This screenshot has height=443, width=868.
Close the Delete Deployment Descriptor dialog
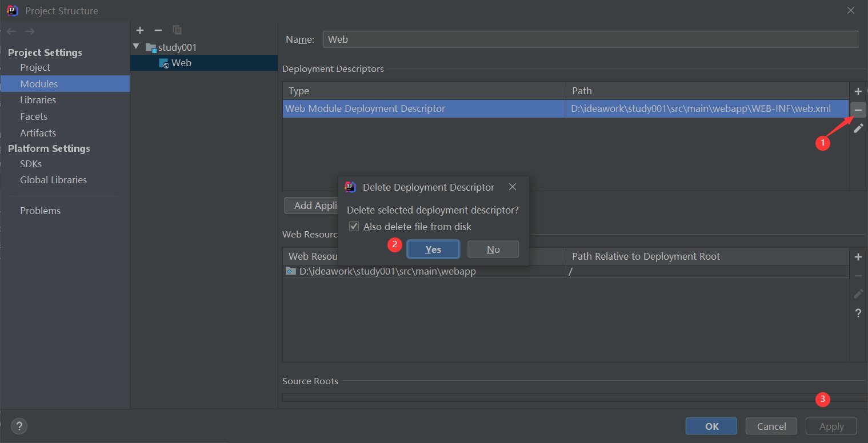(x=513, y=187)
